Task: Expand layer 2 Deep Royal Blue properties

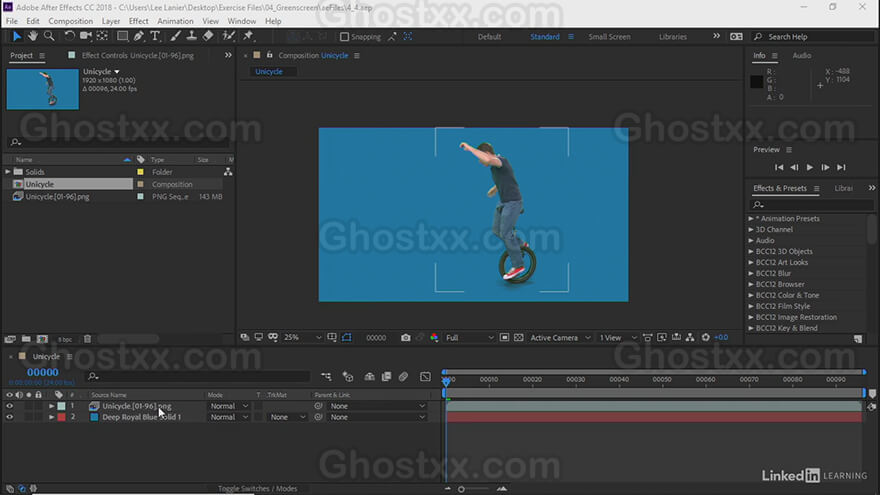Action: point(51,417)
